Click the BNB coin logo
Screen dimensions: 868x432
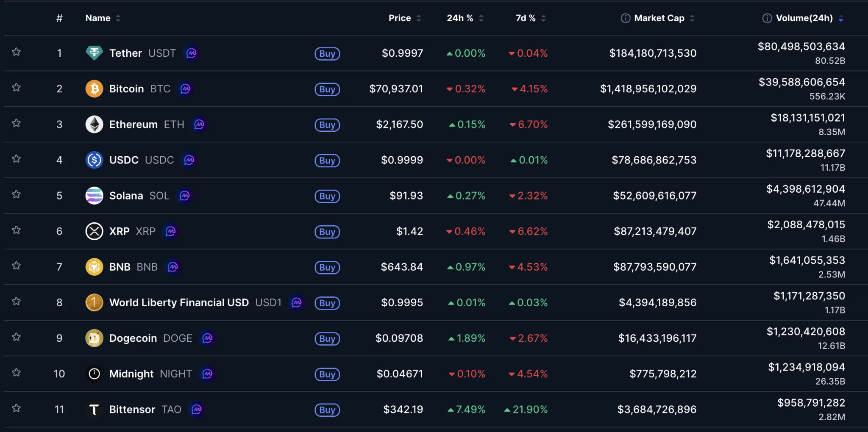point(94,267)
